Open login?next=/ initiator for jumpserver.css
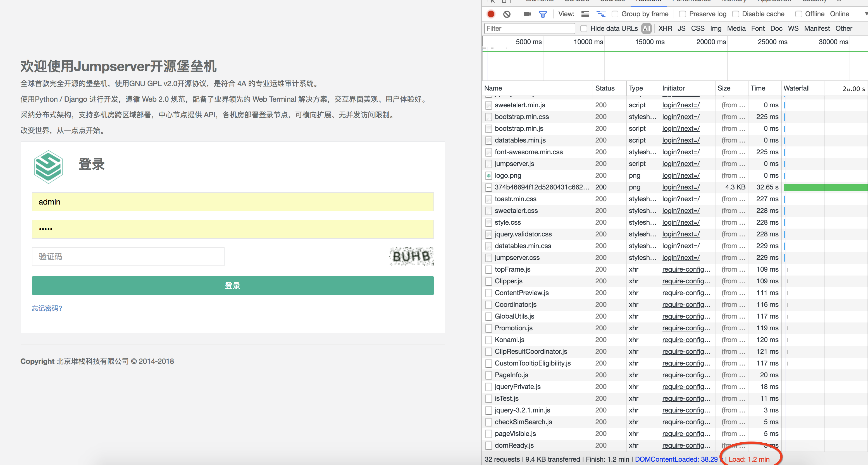868x465 pixels. point(681,258)
